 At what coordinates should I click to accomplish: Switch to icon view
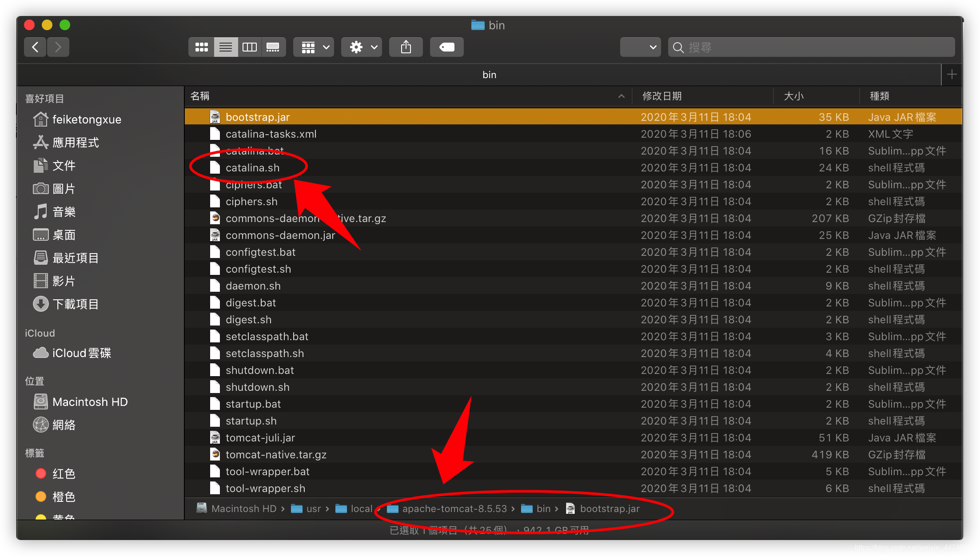(201, 47)
